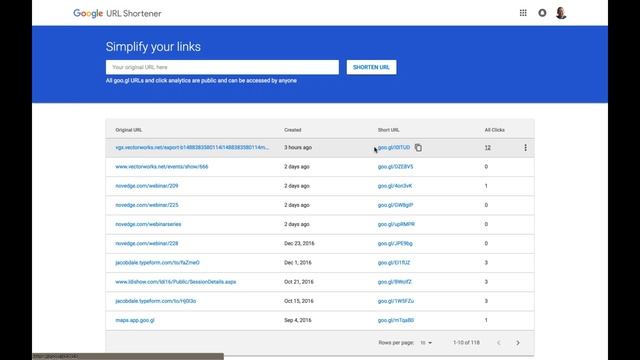Click the short URL in the Sep 4, 2016 row
The image size is (640, 360).
point(396,320)
